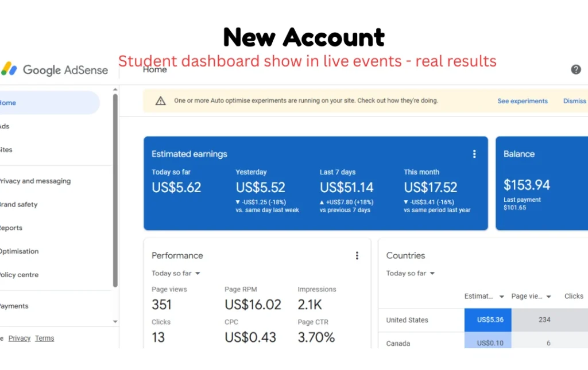Open the help question mark icon
The image size is (588, 370).
(x=575, y=69)
